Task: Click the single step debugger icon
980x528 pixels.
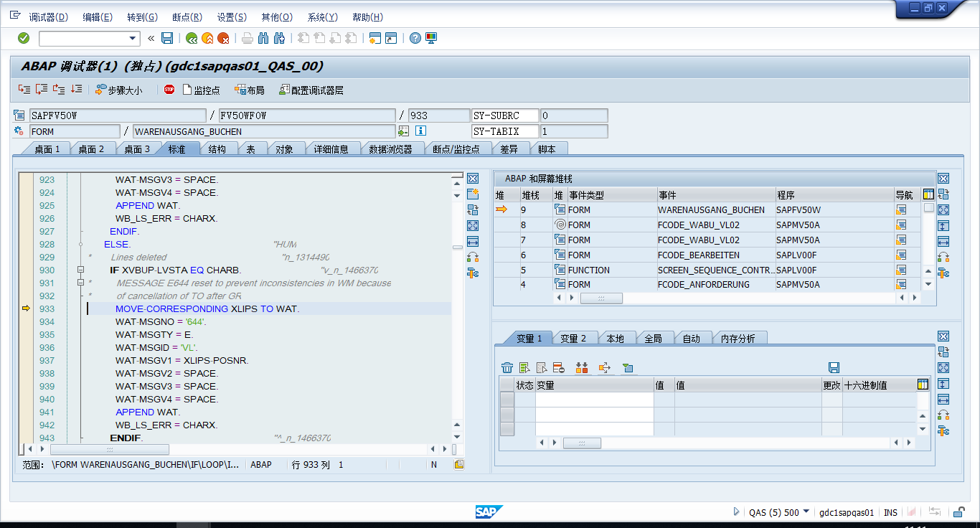Action: [24, 90]
